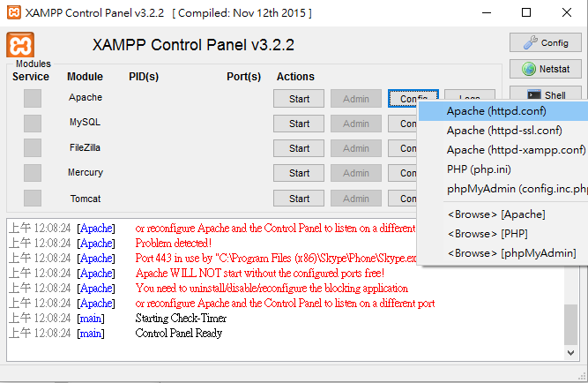Launch the Shell terminal button
The image size is (588, 383).
pos(546,93)
